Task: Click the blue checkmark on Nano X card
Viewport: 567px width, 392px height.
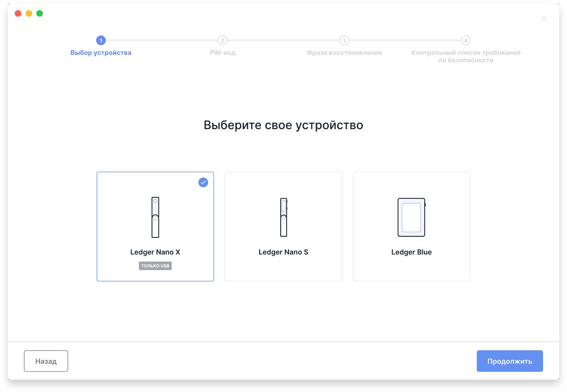Action: [x=203, y=183]
